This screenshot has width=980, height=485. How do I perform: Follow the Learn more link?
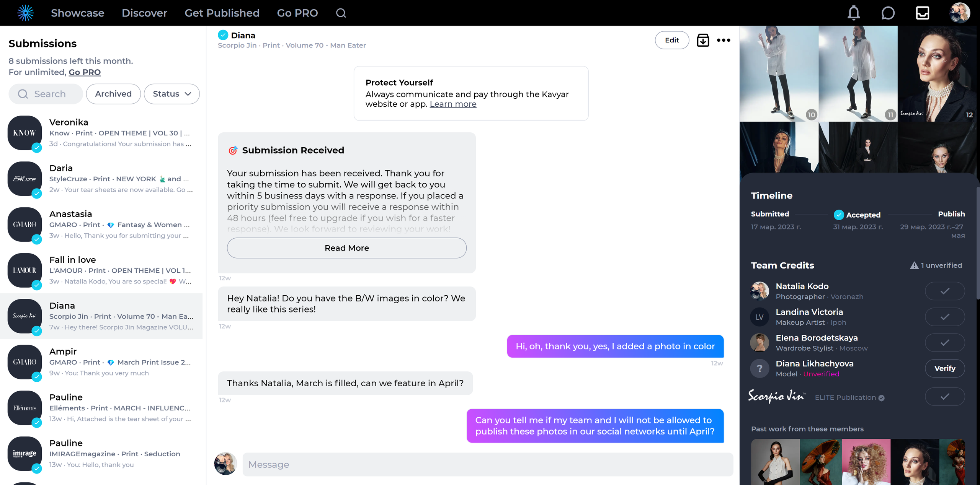453,104
